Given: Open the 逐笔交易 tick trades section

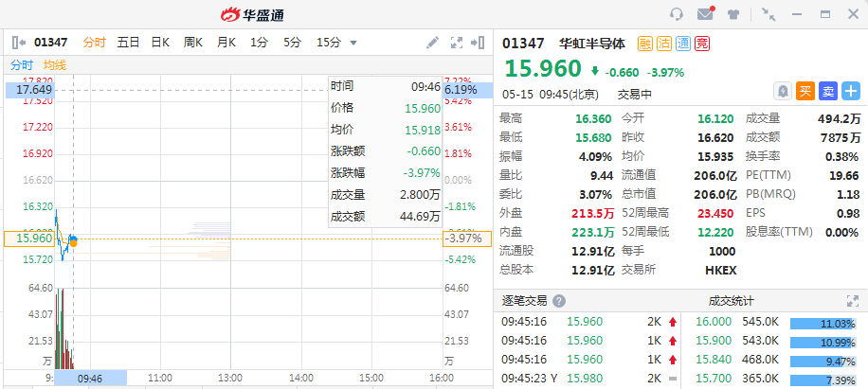Looking at the screenshot, I should 524,301.
